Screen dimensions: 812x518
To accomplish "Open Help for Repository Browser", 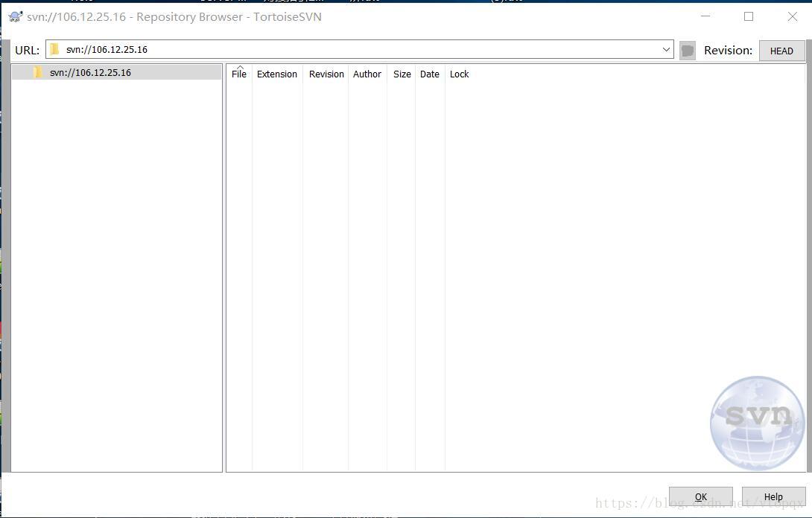I will [773, 496].
